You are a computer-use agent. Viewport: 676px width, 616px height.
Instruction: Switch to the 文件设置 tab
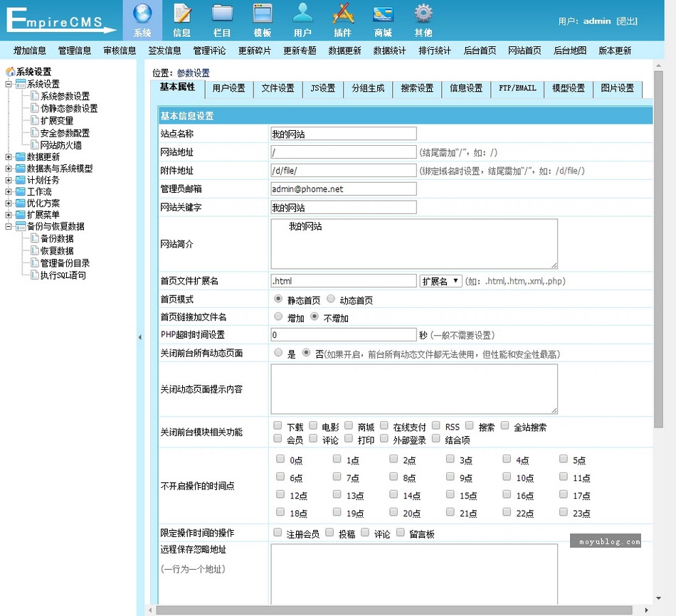click(x=278, y=88)
